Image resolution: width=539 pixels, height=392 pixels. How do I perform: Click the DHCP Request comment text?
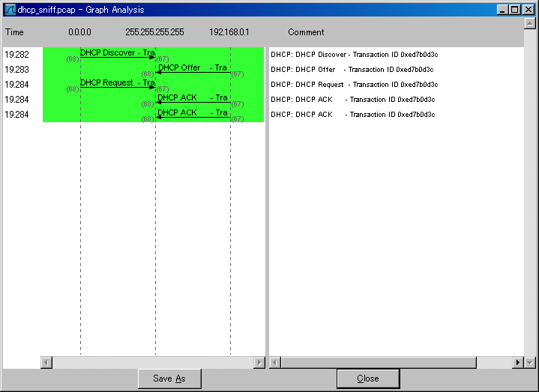coord(354,85)
